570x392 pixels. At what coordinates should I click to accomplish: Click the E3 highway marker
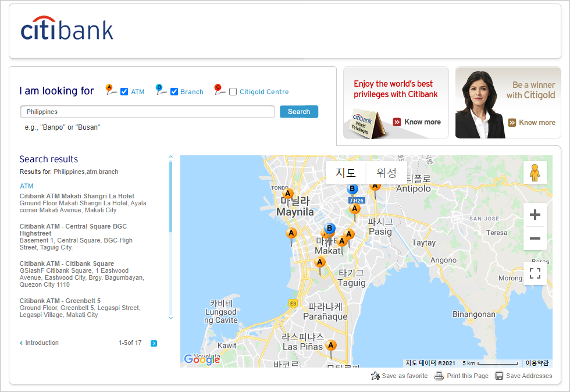tap(293, 303)
